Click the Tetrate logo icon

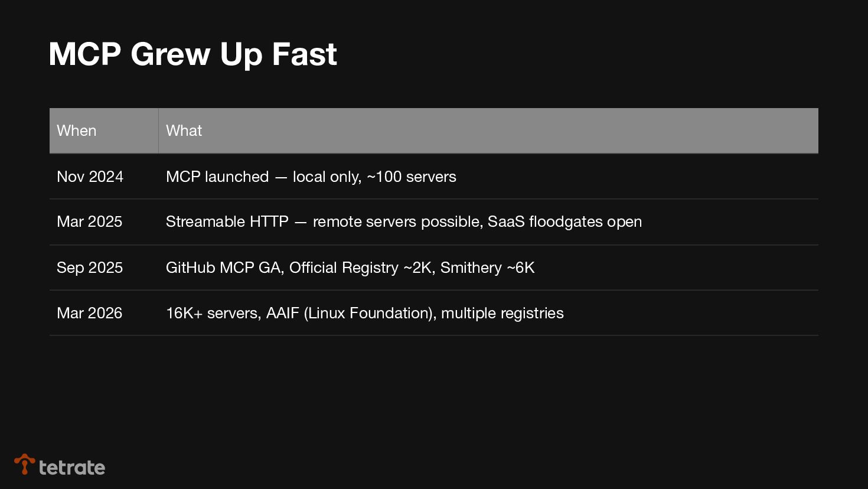[24, 464]
